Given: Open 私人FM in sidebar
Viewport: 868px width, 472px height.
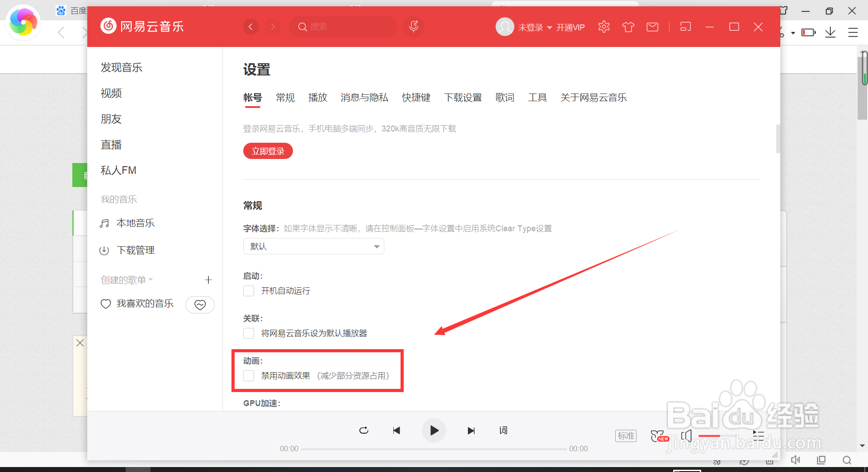Looking at the screenshot, I should tap(118, 170).
